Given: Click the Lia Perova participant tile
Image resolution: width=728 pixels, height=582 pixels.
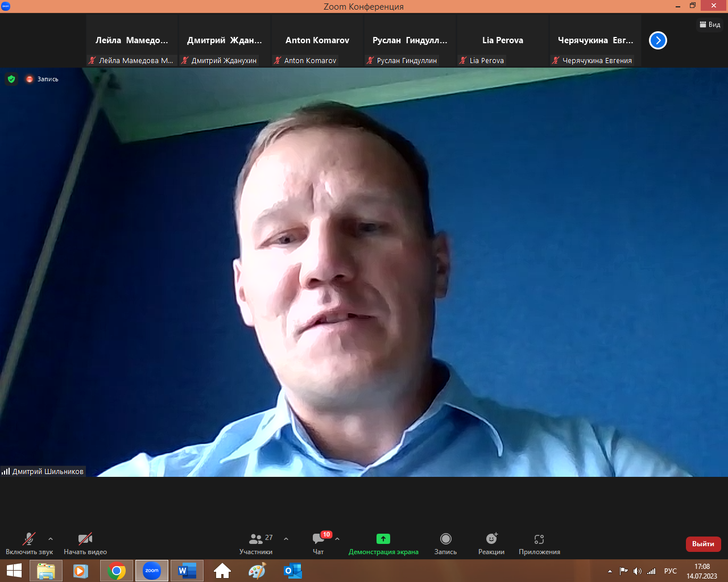Looking at the screenshot, I should (x=503, y=41).
